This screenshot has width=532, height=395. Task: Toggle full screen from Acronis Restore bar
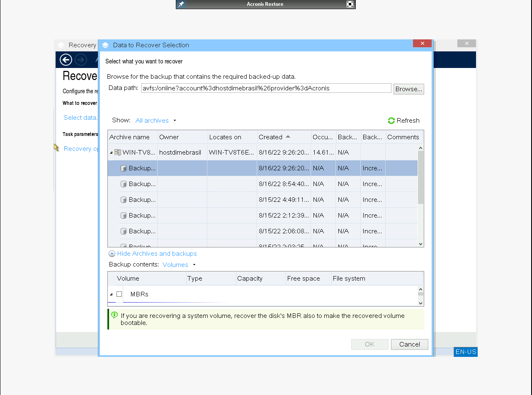click(x=350, y=4)
